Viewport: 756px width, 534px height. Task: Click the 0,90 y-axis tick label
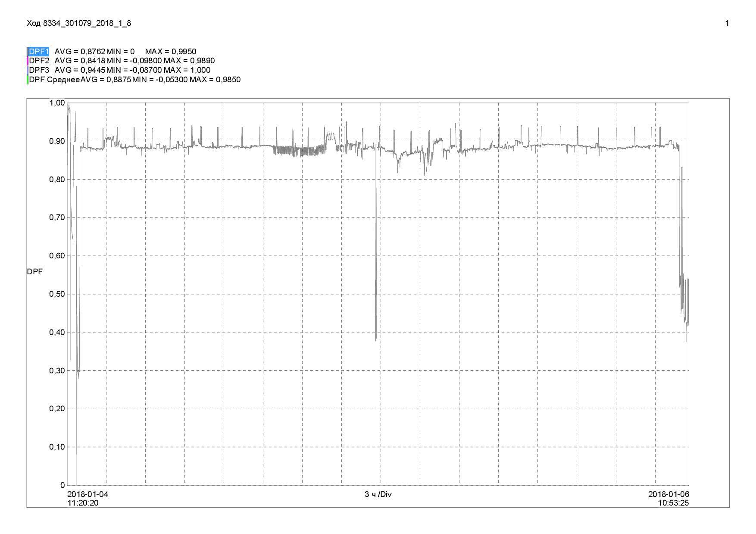(57, 141)
